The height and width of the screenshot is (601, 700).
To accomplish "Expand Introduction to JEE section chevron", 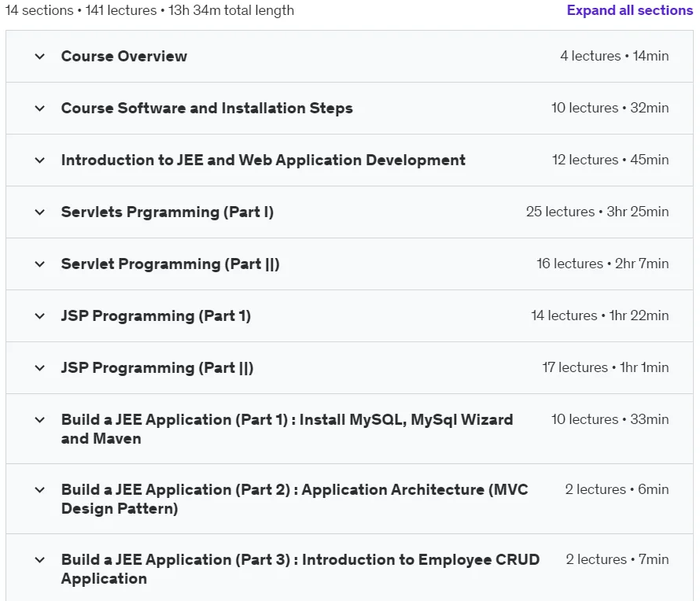I will click(x=40, y=160).
